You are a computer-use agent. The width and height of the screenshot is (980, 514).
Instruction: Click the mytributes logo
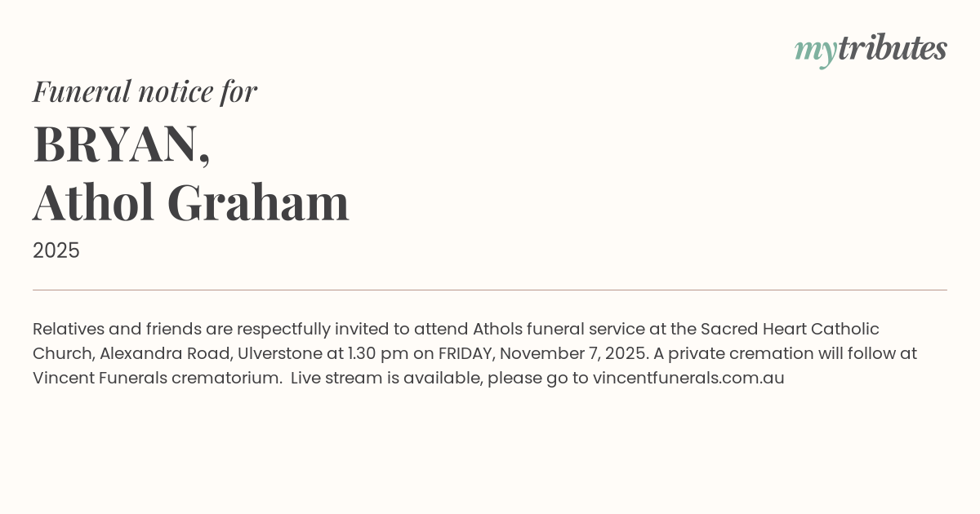point(871,50)
